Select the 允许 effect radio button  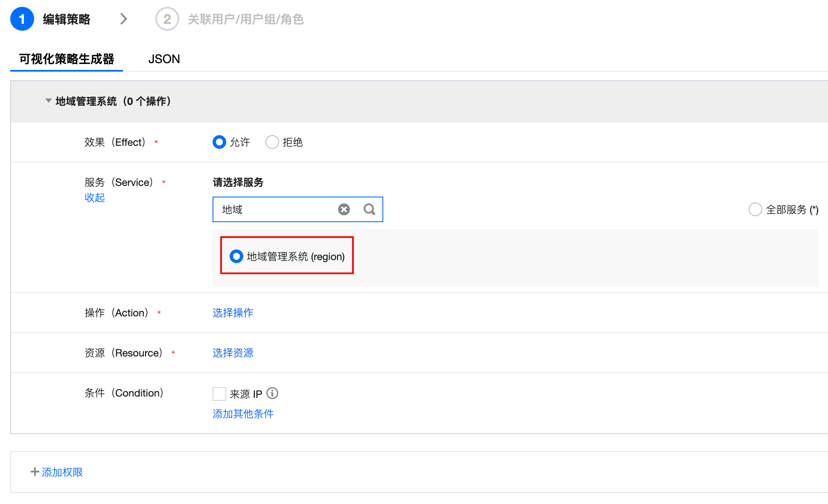219,142
